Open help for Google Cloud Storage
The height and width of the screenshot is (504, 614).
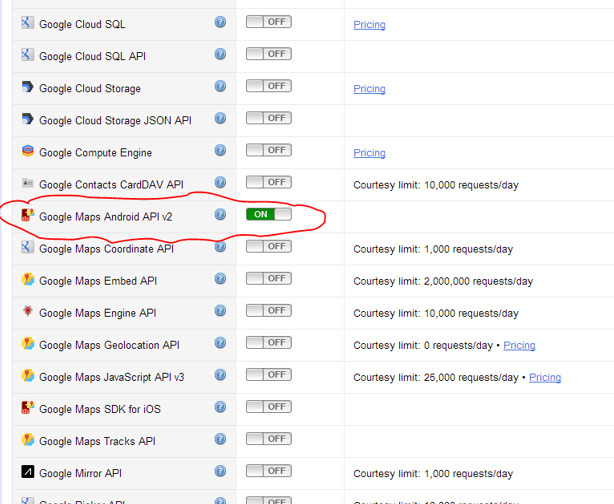(220, 86)
